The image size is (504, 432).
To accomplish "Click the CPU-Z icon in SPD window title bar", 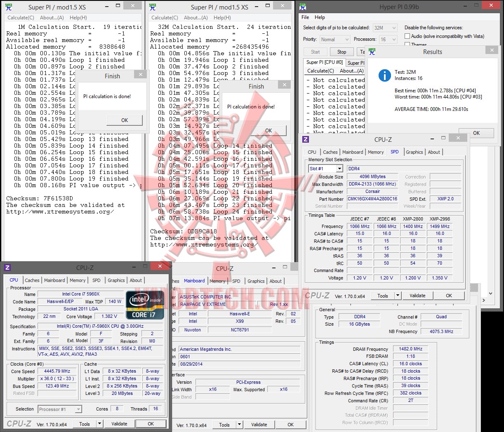I will (306, 139).
